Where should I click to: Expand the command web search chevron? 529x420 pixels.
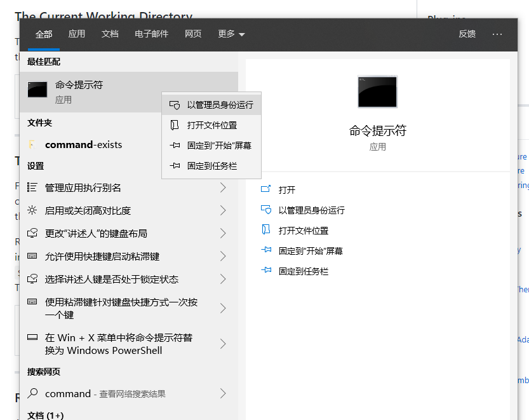click(223, 393)
